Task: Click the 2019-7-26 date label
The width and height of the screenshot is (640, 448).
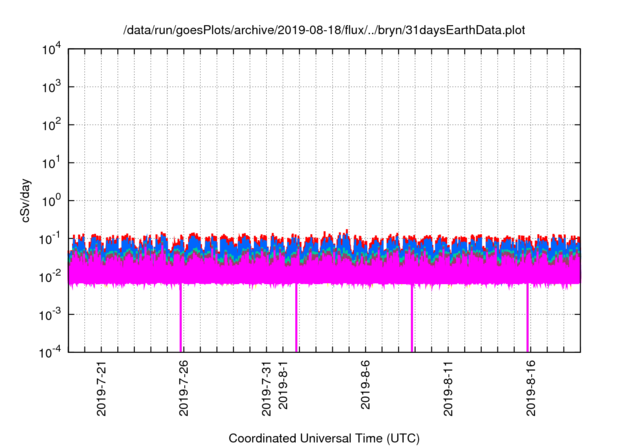Action: tap(184, 388)
